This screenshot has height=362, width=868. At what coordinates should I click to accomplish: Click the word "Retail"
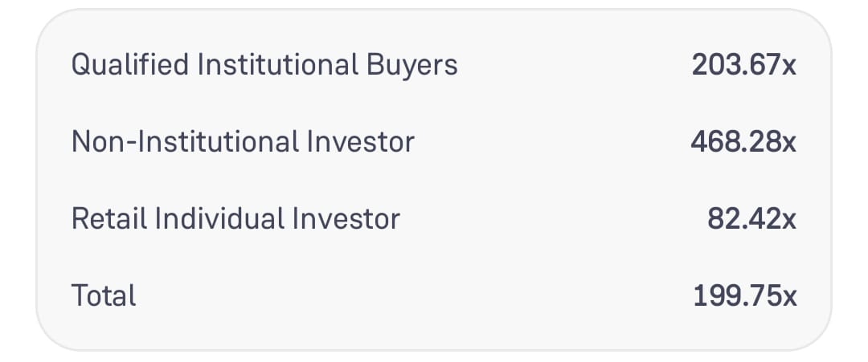(109, 218)
